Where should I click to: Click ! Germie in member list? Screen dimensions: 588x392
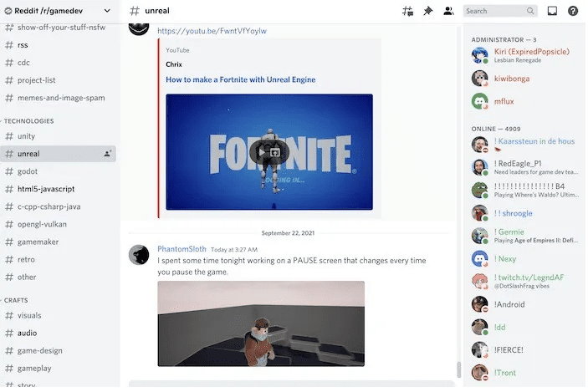(x=524, y=236)
